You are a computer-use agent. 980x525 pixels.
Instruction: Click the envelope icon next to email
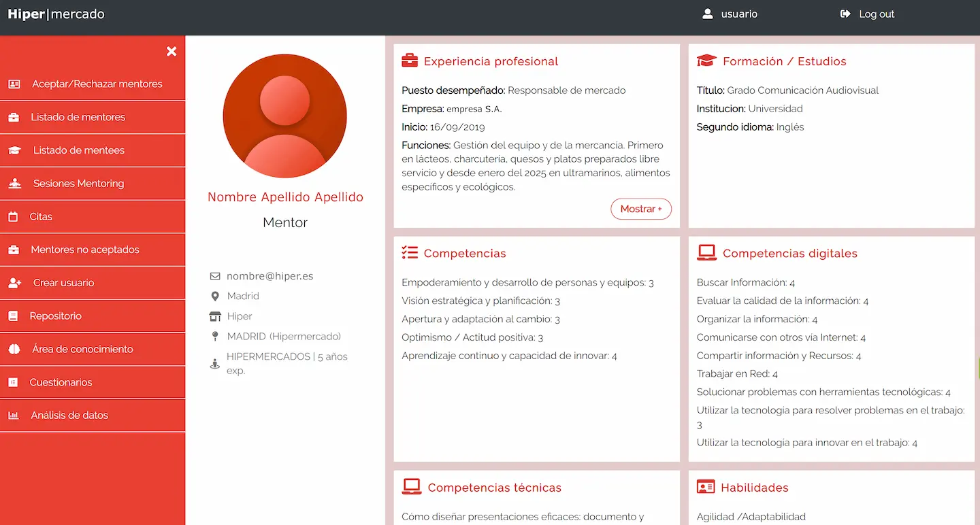[x=215, y=276]
